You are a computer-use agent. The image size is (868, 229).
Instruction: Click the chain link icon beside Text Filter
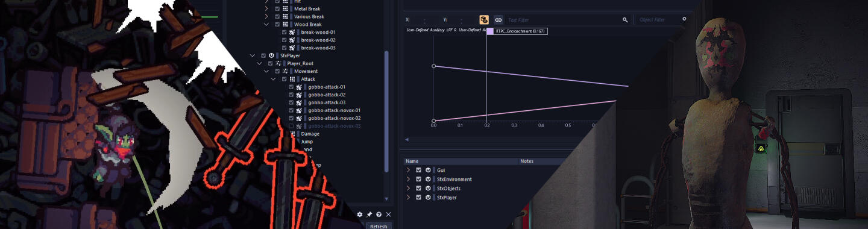498,20
